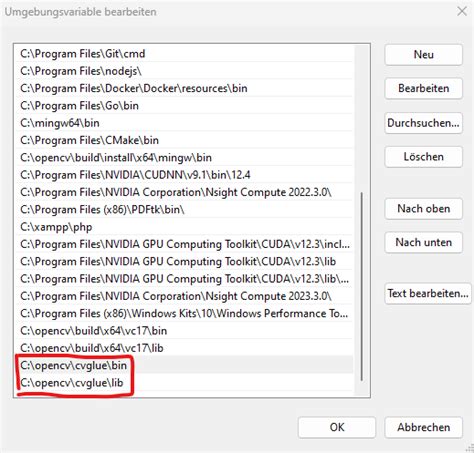The height and width of the screenshot is (453, 474).
Task: Select the C:\opencv\cvglue\lib entry
Action: click(x=184, y=383)
